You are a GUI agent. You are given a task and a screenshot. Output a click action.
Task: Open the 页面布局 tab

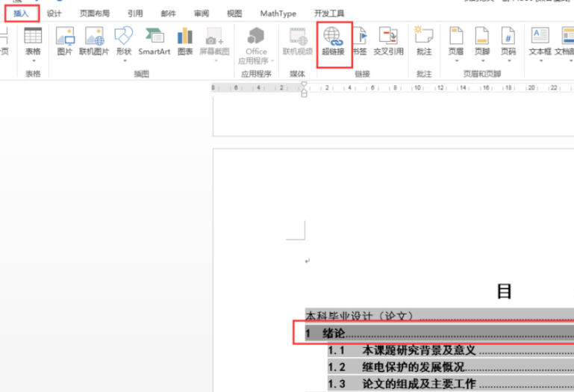click(95, 14)
